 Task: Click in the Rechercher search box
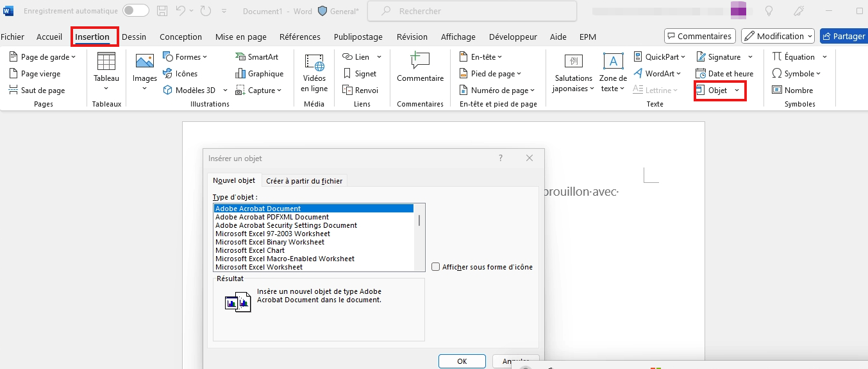pos(472,11)
